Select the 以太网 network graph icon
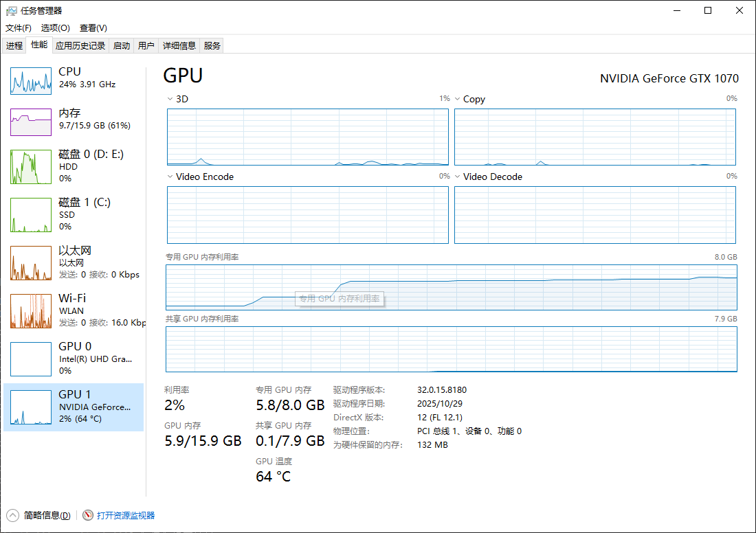Image resolution: width=756 pixels, height=533 pixels. (x=31, y=263)
